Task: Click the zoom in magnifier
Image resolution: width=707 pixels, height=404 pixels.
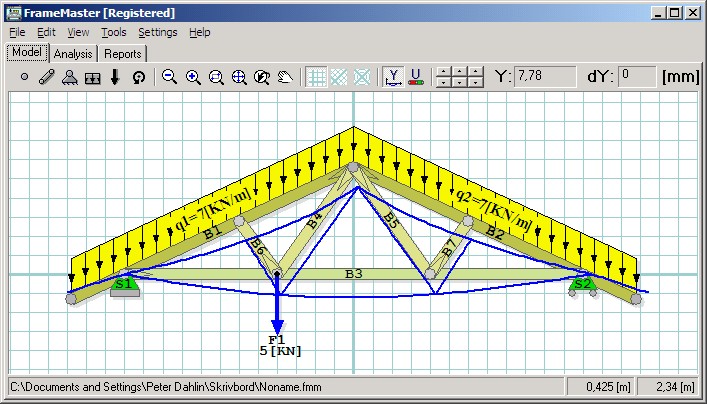Action: click(193, 77)
